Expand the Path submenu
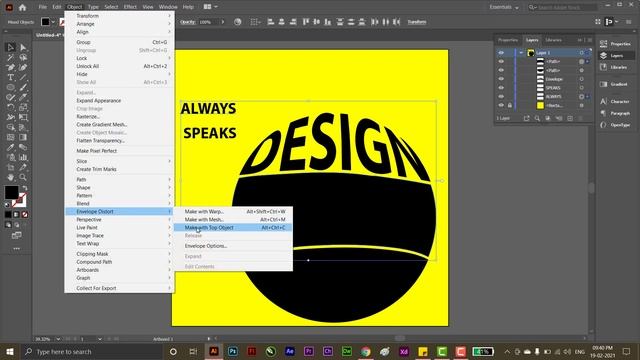Viewport: 640px width, 360px height. [x=120, y=180]
